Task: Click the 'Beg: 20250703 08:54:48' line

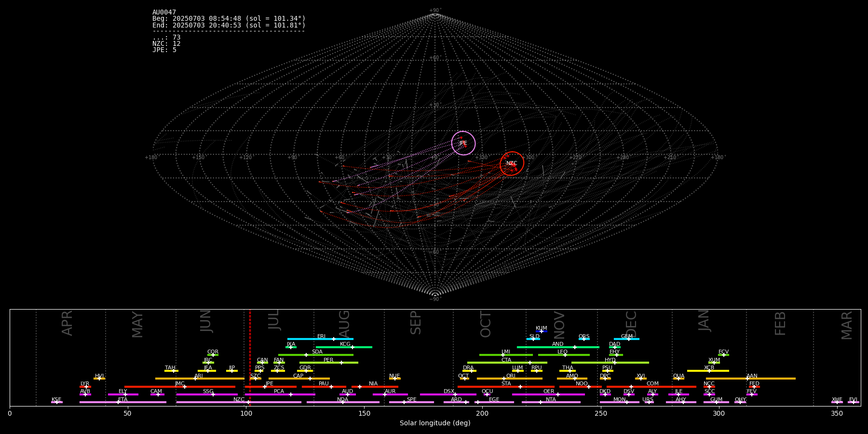Action: pyautogui.click(x=229, y=19)
